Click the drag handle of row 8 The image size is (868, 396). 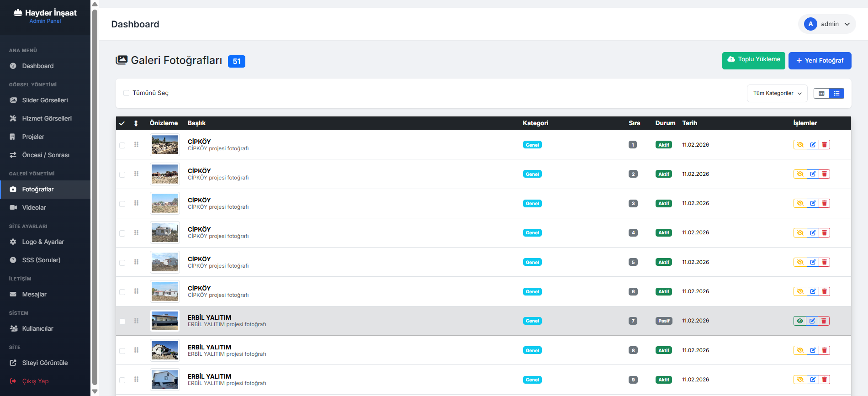click(136, 350)
